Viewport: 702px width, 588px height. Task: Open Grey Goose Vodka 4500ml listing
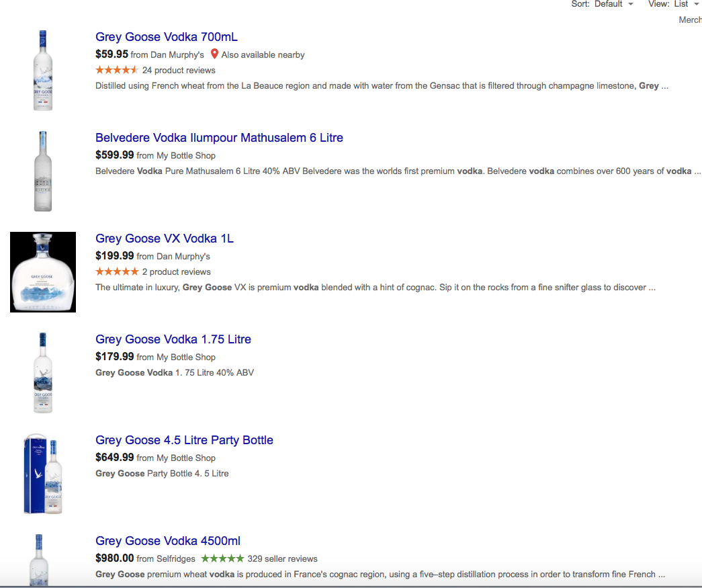coord(168,540)
